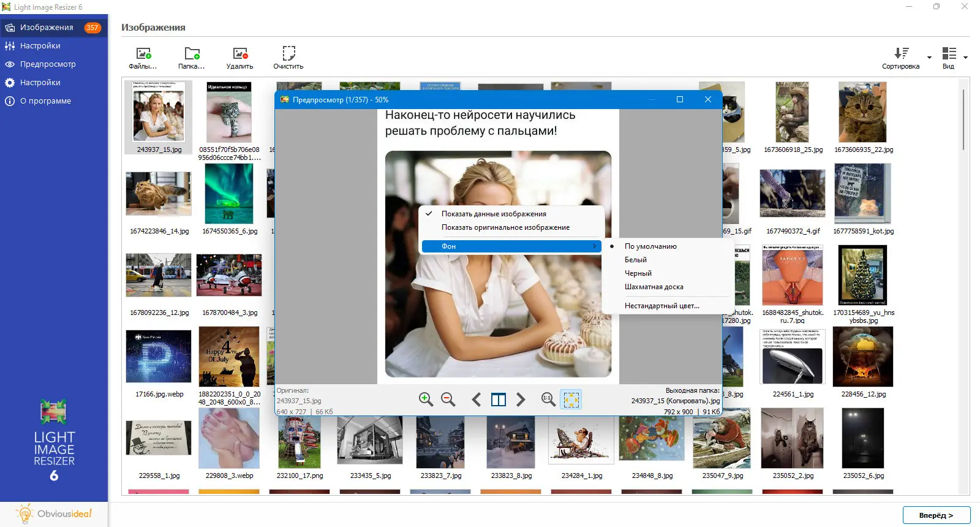The width and height of the screenshot is (980, 527).
Task: Select the 224561_1.jpg thumbnail
Action: click(x=793, y=357)
